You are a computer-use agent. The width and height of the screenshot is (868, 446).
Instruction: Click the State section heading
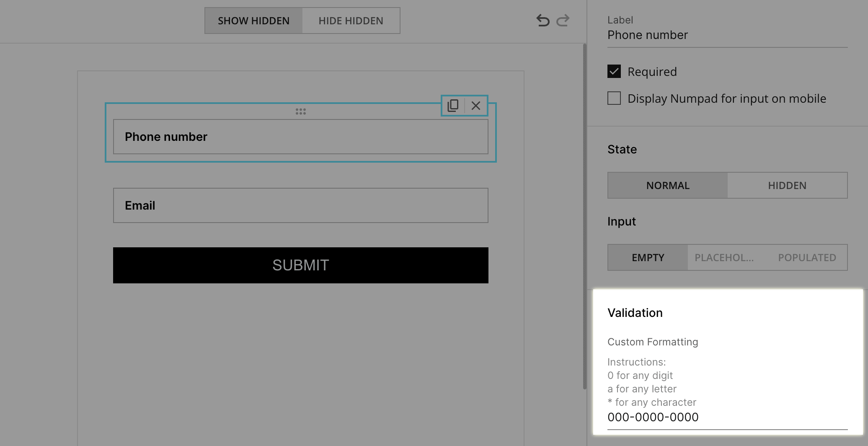622,149
